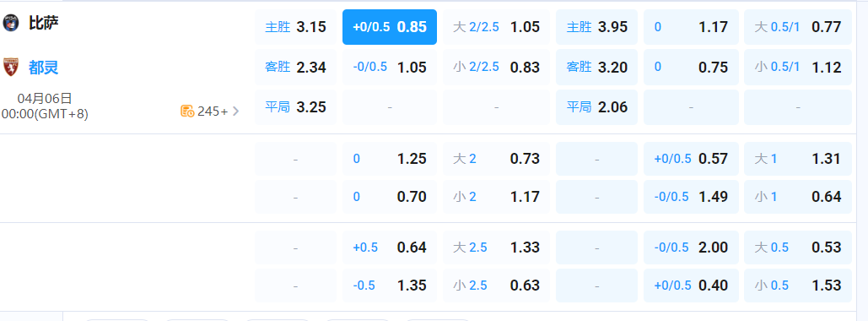
Task: Choose 大 2/2.5 at 1.05
Action: point(496,27)
